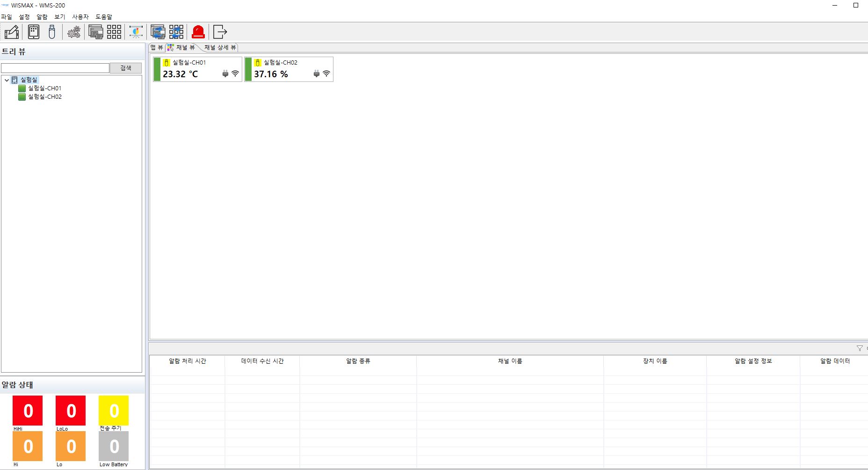Open the 파일 menu
Image resolution: width=868 pixels, height=470 pixels.
click(7, 17)
